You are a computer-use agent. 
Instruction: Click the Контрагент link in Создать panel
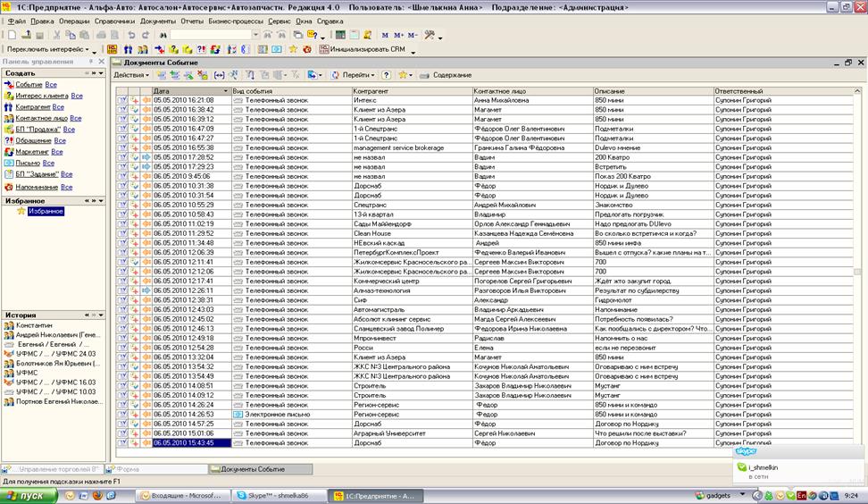coord(34,106)
